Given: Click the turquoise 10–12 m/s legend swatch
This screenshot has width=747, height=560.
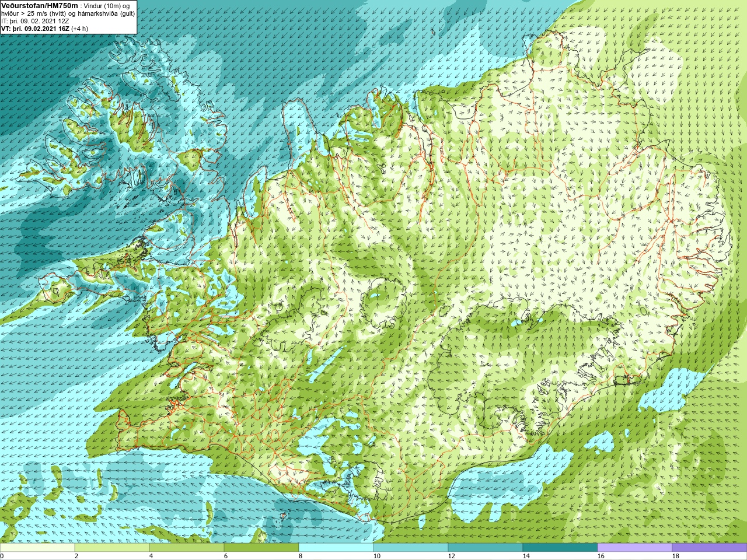Looking at the screenshot, I should coord(411,548).
